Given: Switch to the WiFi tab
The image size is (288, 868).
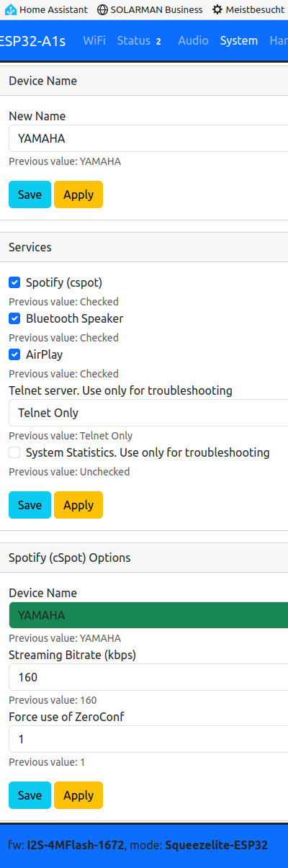Looking at the screenshot, I should 94,40.
